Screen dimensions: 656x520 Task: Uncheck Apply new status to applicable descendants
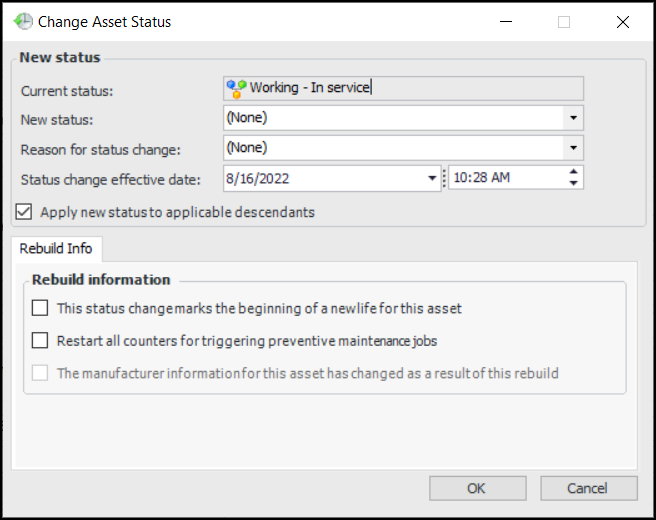click(x=25, y=212)
